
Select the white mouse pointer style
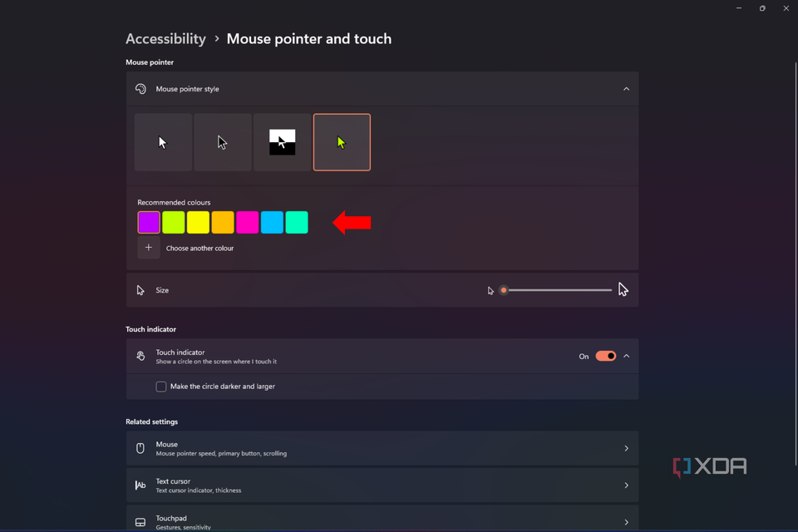pyautogui.click(x=163, y=141)
